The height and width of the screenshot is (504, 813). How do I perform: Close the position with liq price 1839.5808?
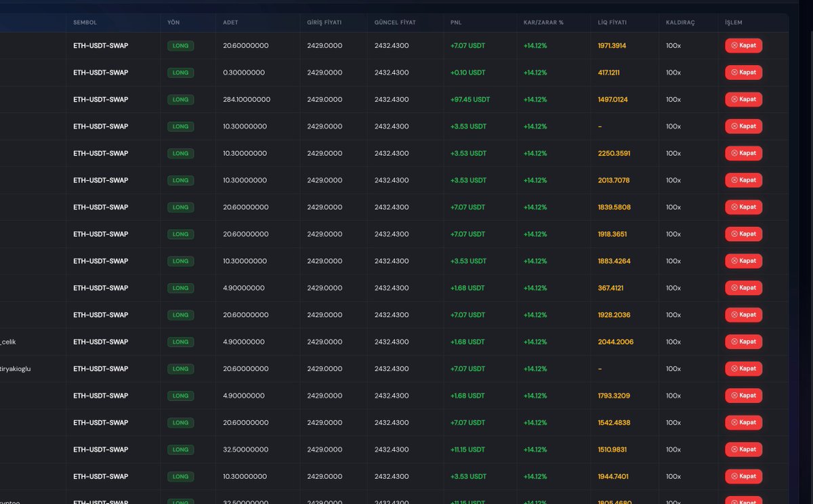743,207
